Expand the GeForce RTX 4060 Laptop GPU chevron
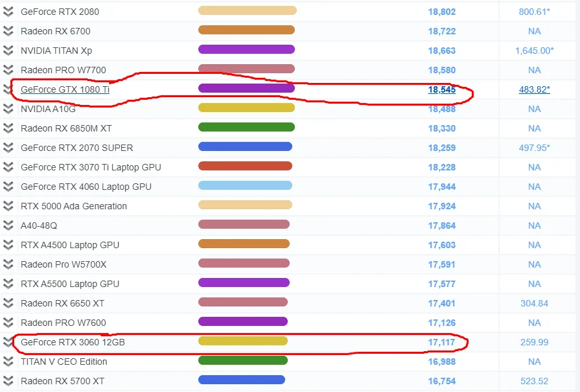Viewport: 580px width, 392px height. (8, 187)
